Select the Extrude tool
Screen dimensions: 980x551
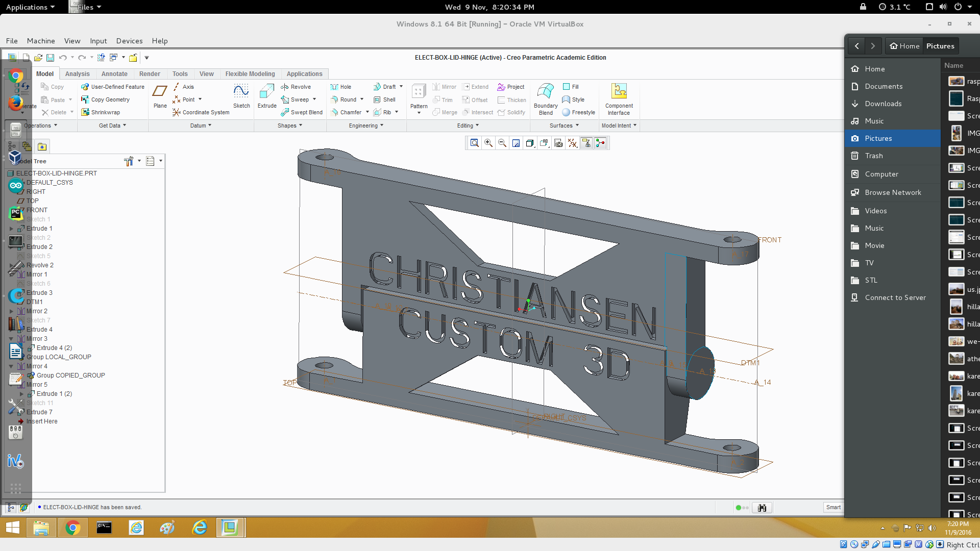266,96
